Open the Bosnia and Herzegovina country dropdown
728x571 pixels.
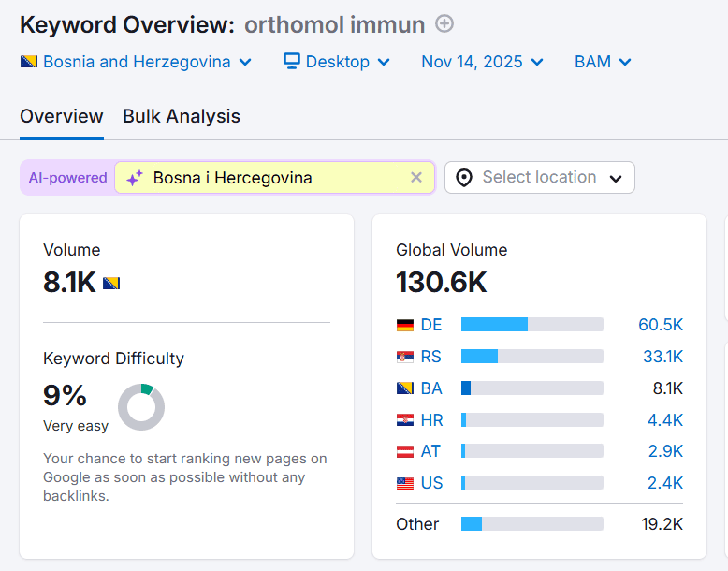point(136,62)
